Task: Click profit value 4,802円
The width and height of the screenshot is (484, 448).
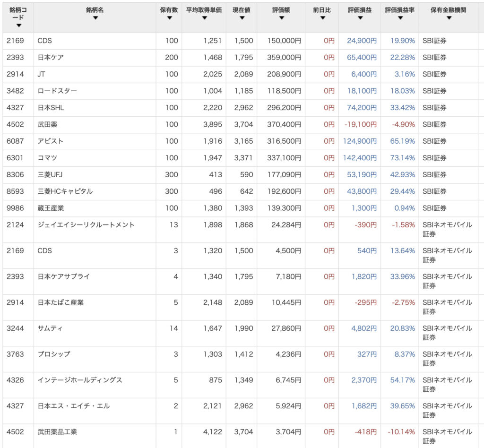Action: click(x=364, y=328)
